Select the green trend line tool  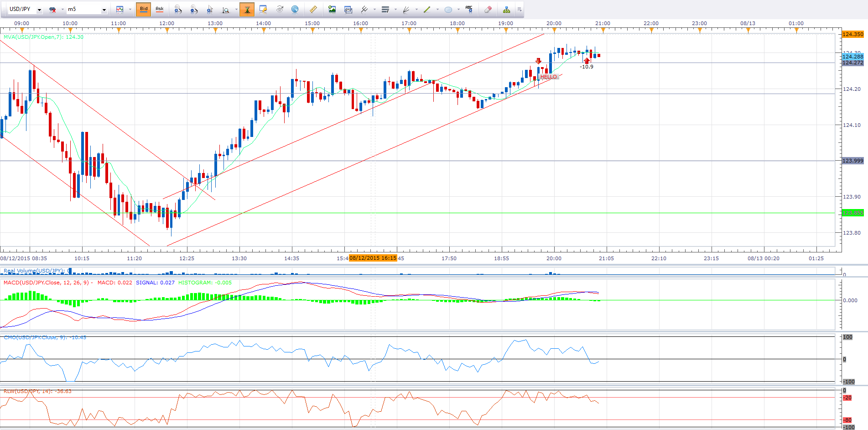coord(427,10)
